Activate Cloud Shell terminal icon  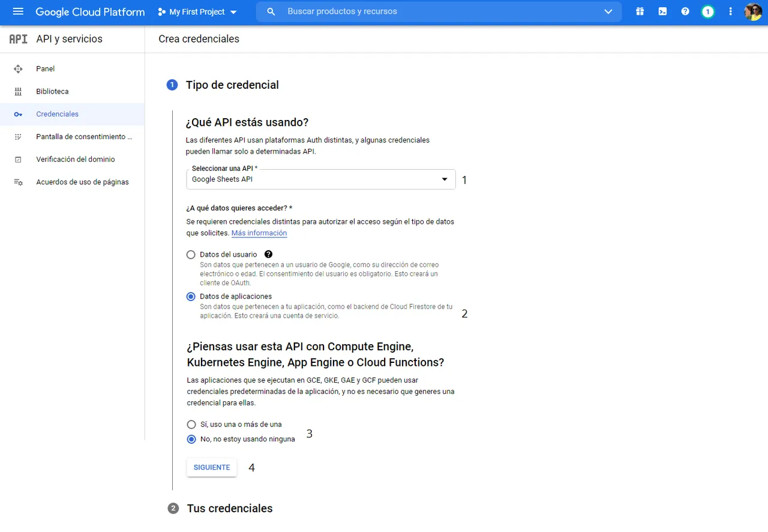[x=662, y=11]
